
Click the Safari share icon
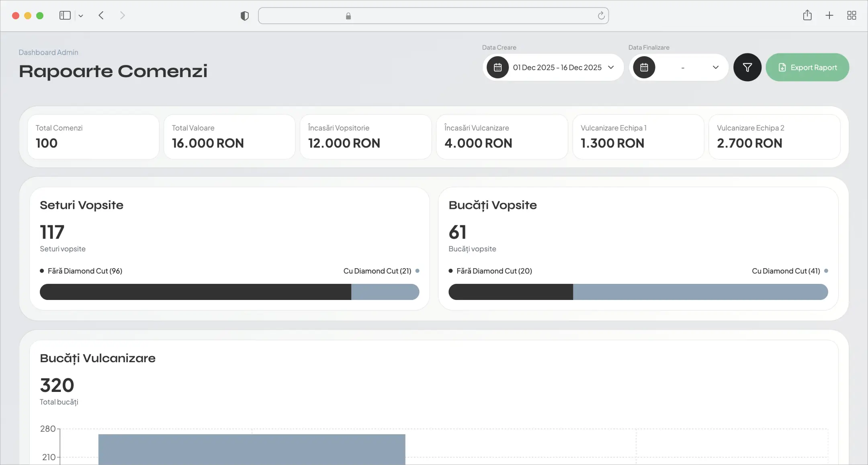pos(807,15)
